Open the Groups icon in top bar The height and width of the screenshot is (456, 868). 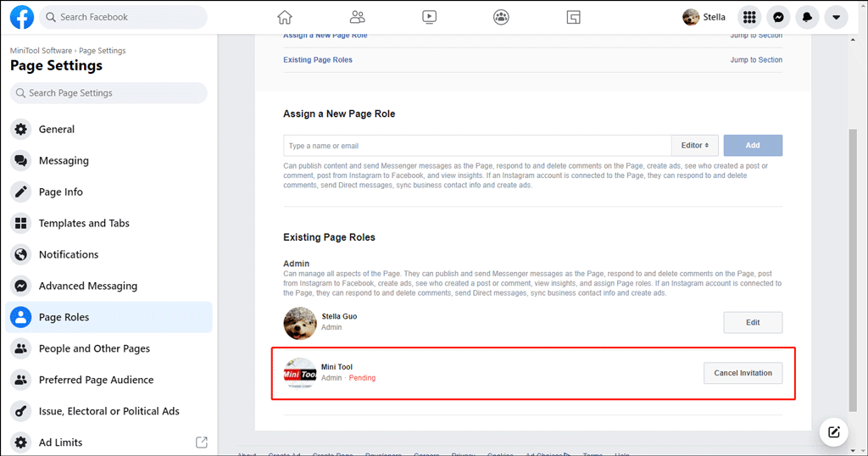point(502,17)
